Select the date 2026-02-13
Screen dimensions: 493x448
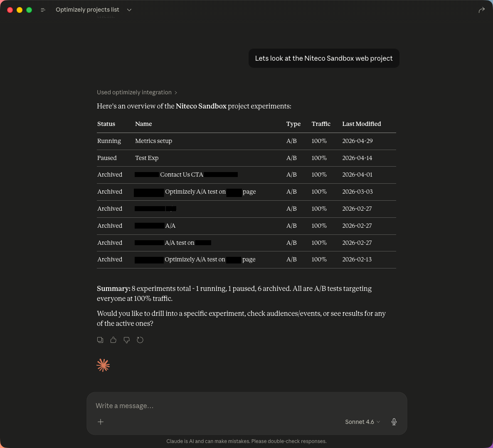(x=357, y=259)
